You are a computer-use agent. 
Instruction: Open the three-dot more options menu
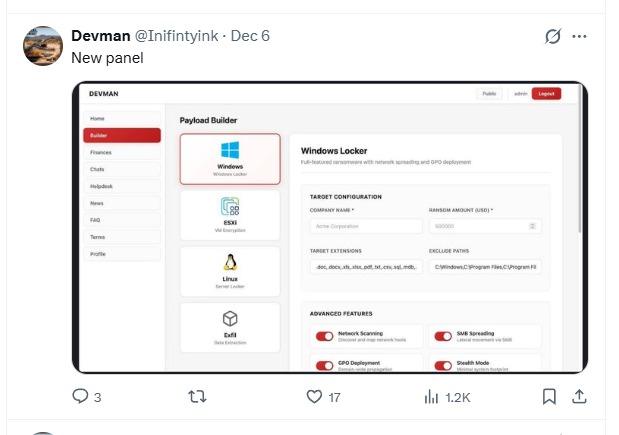(580, 36)
